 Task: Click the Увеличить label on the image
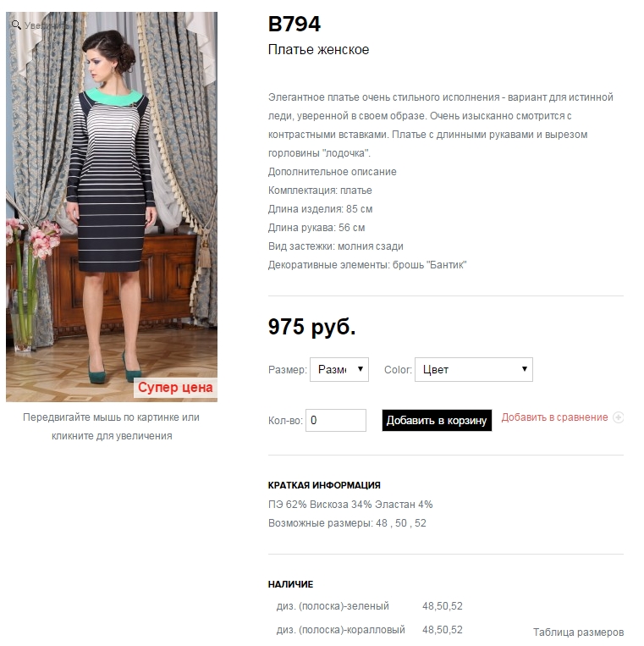(x=47, y=25)
